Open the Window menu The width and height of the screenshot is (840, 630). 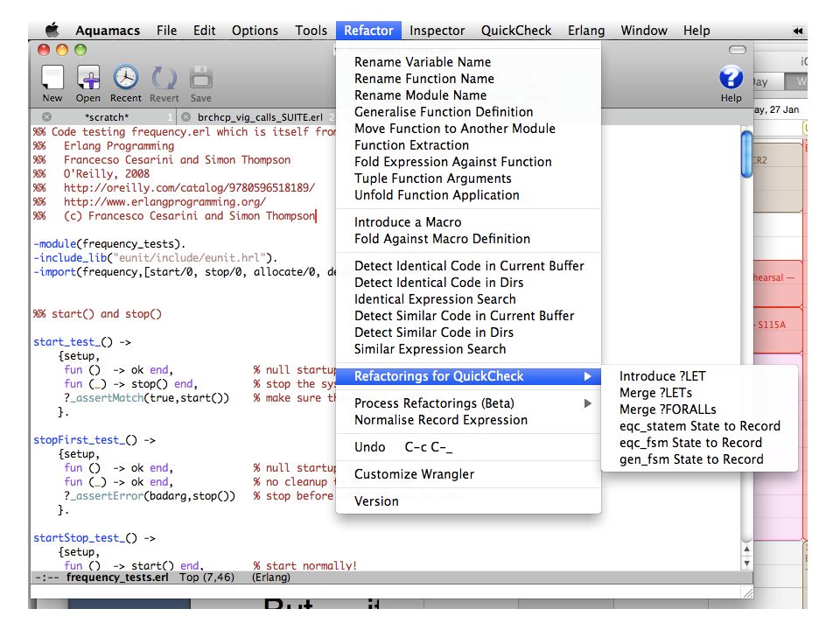(x=644, y=31)
